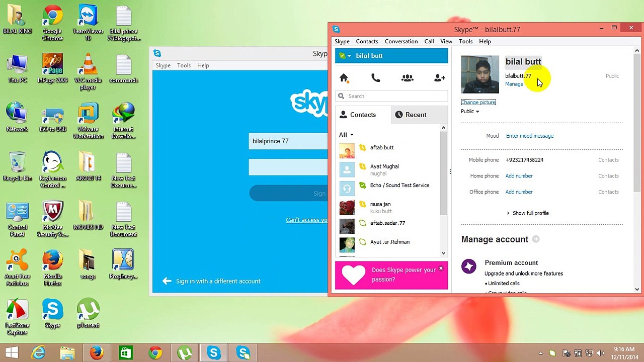
Task: Open the Conversation menu
Action: (x=401, y=41)
